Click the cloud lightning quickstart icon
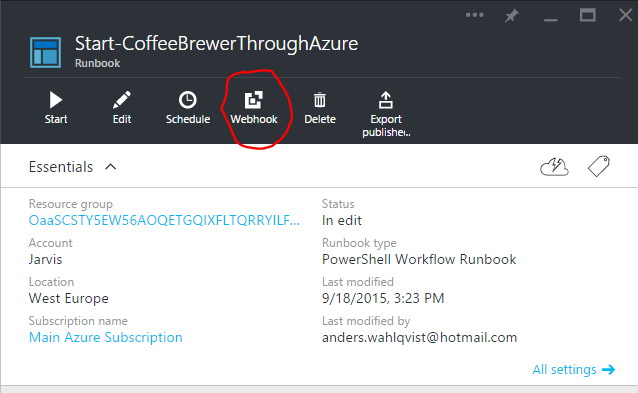Image resolution: width=638 pixels, height=393 pixels. [554, 167]
